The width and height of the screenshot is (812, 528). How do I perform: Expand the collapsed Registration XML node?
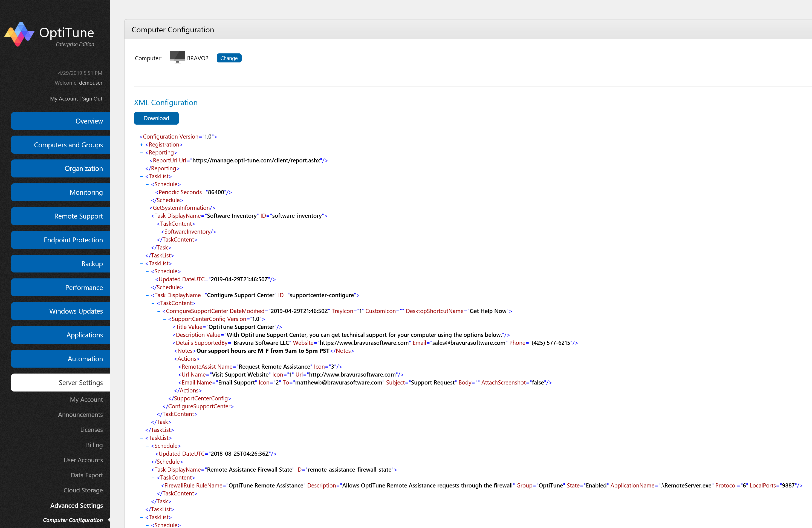point(141,145)
